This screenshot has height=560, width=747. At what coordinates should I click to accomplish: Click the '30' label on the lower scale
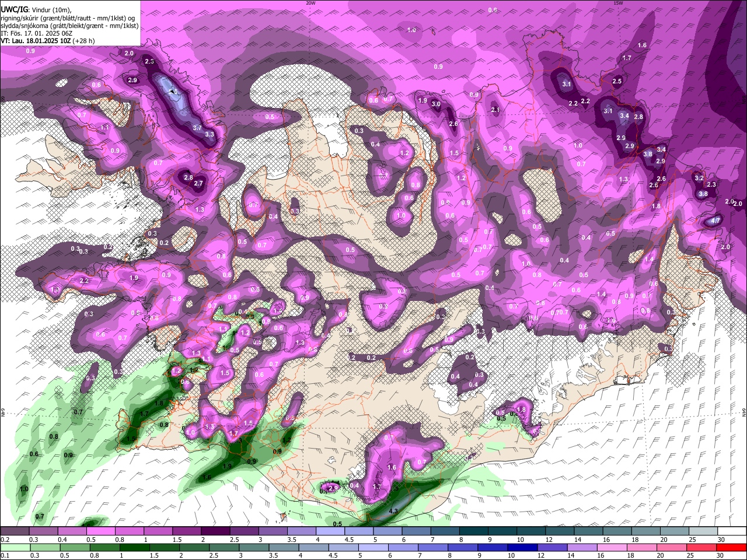(720, 556)
